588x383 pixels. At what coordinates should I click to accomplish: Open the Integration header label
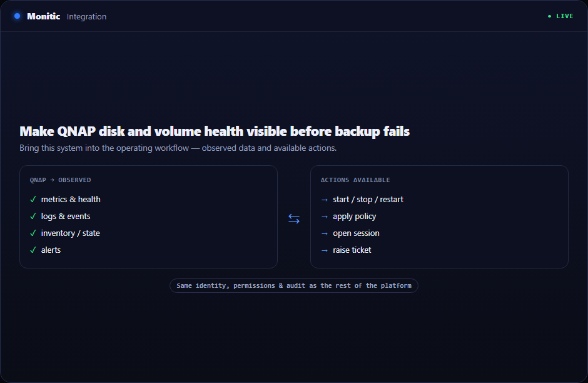pos(86,16)
